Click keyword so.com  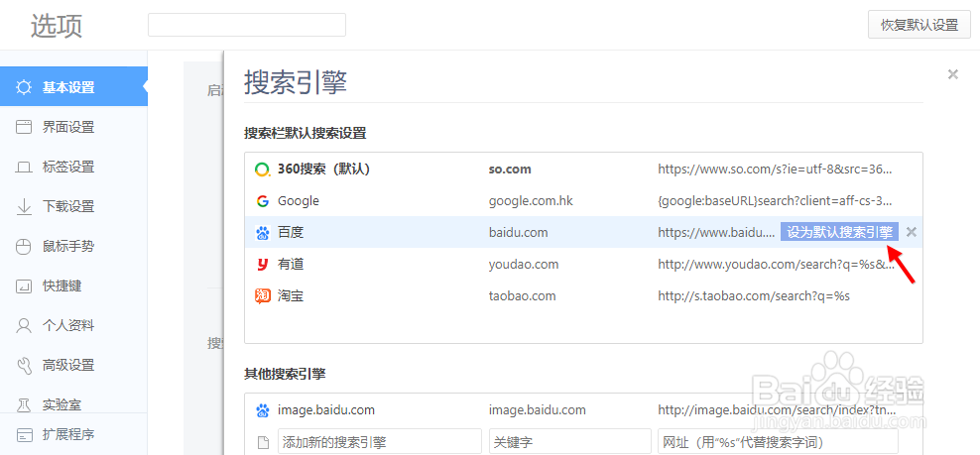[510, 170]
